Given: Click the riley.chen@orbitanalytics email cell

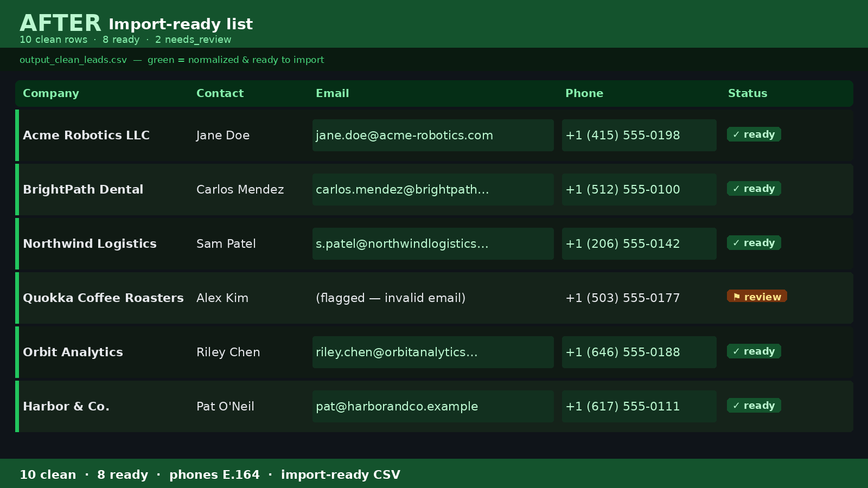Looking at the screenshot, I should tap(433, 352).
